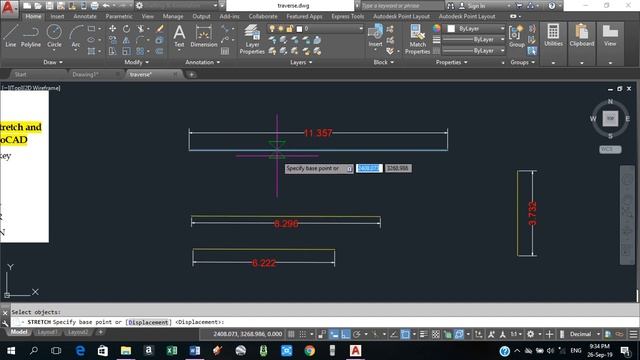Switch to the Start file tab

(20, 74)
